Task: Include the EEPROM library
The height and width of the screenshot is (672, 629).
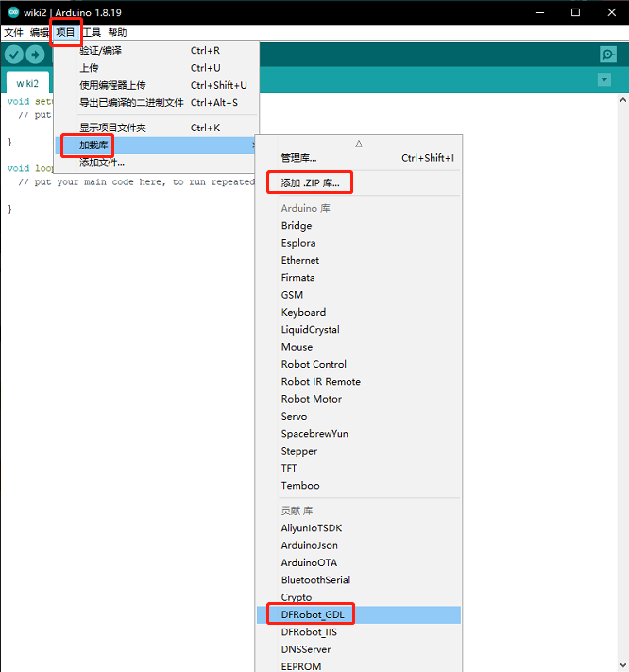Action: pyautogui.click(x=359, y=666)
